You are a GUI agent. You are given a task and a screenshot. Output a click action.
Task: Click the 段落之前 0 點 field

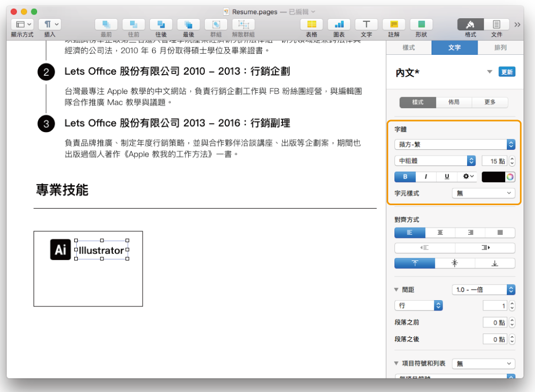coord(495,323)
